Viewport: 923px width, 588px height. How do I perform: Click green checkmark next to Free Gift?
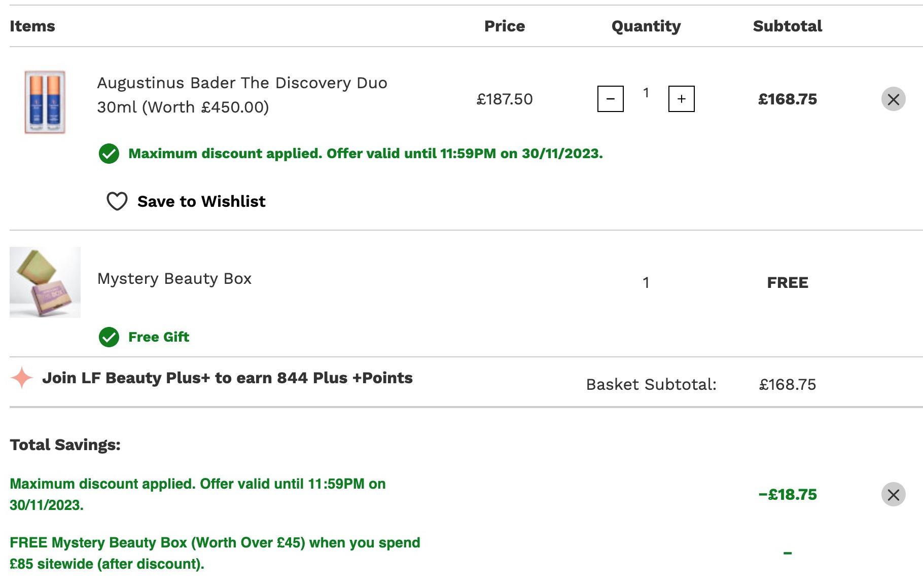click(x=109, y=337)
